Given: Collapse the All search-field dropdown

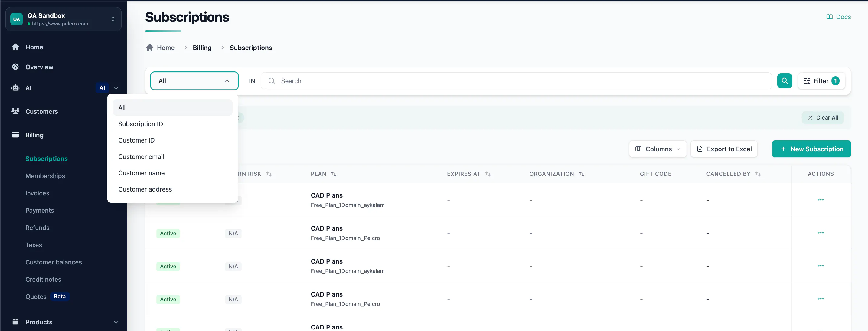Looking at the screenshot, I should point(194,81).
